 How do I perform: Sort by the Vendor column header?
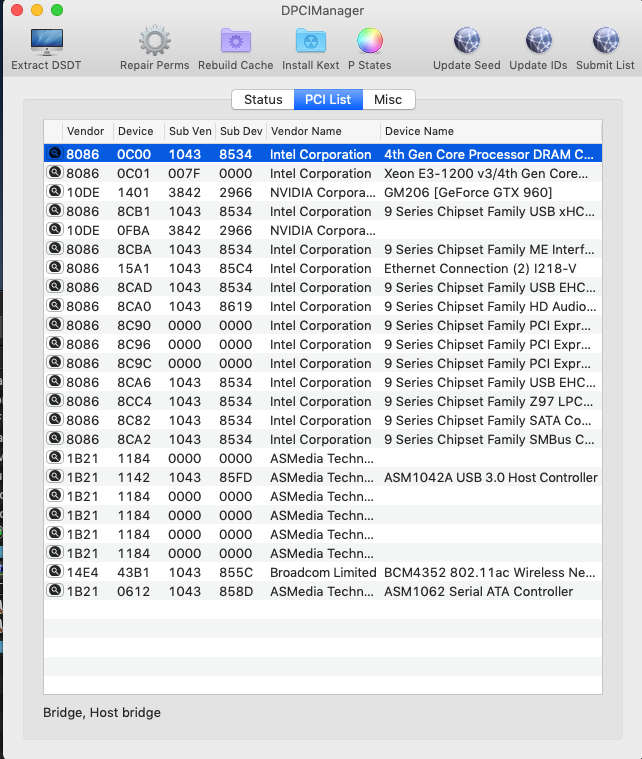point(88,131)
